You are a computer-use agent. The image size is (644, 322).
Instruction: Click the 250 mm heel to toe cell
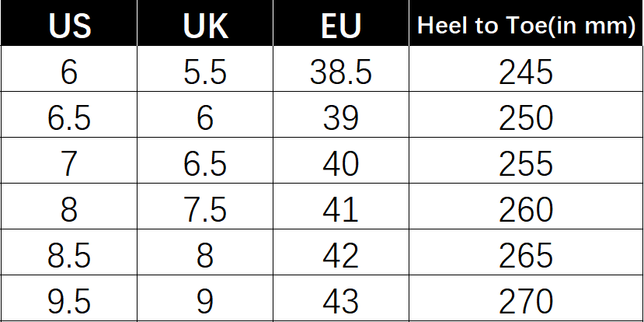tap(526, 114)
